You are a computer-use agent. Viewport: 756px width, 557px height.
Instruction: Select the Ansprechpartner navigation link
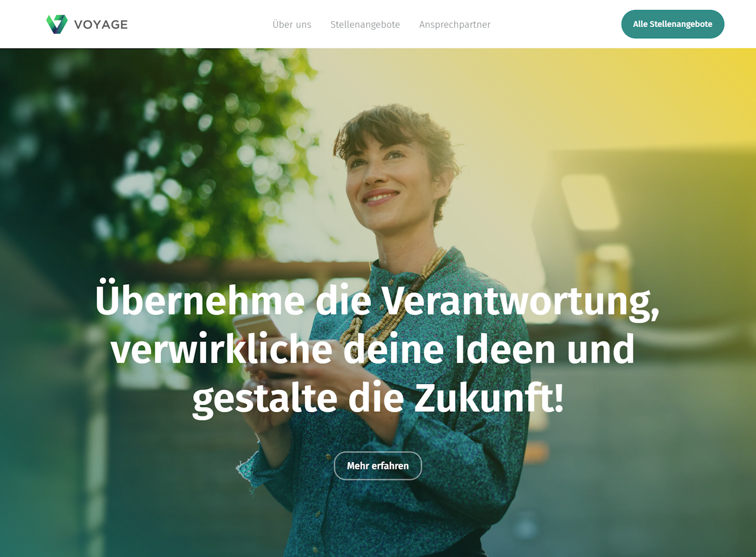coord(455,24)
